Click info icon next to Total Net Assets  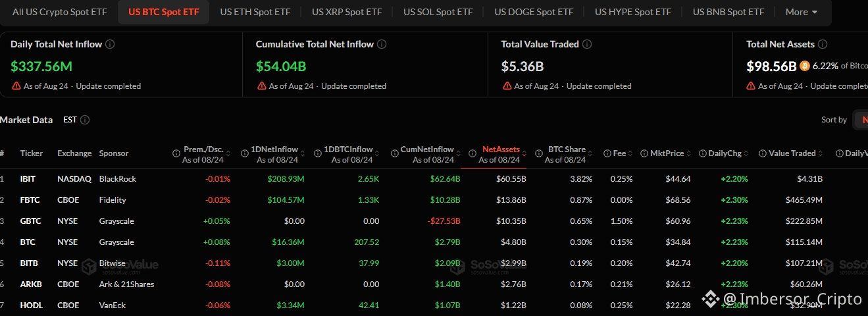(823, 44)
